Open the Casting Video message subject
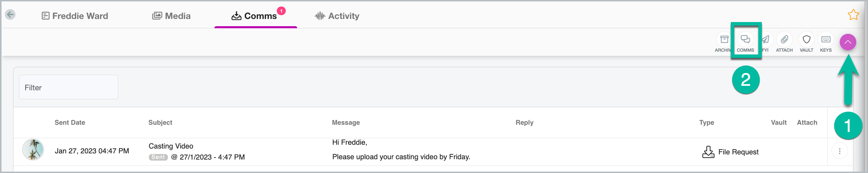This screenshot has height=173, width=868. [171, 146]
